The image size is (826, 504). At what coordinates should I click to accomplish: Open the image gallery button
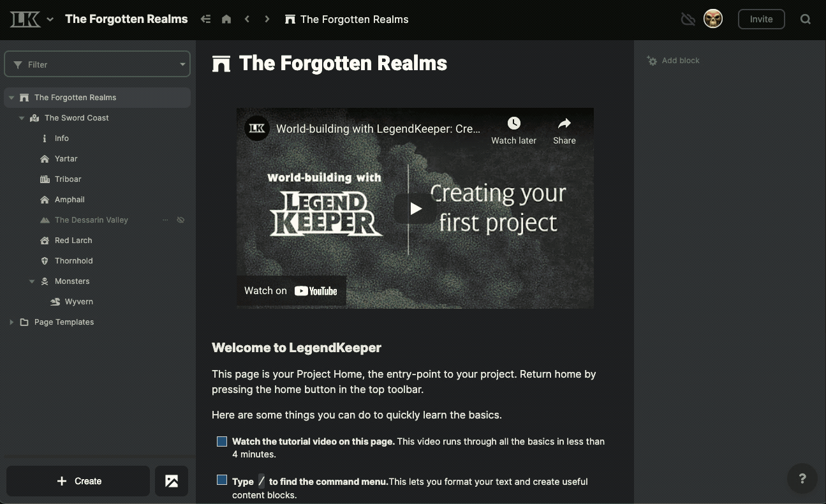coord(172,481)
